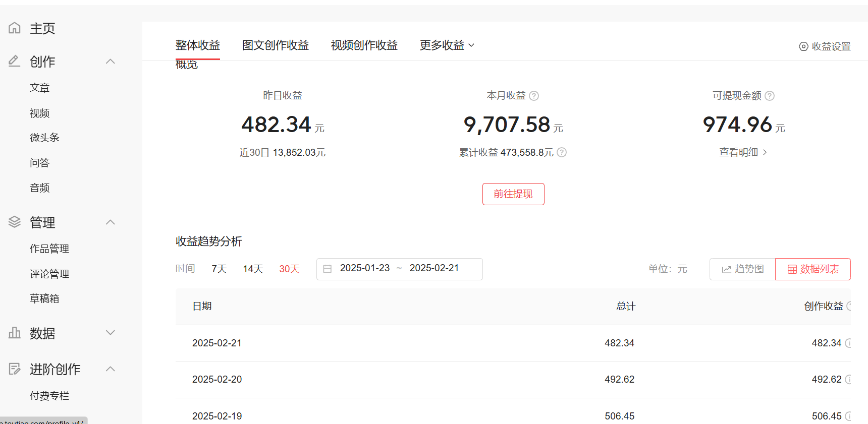This screenshot has width=868, height=424.
Task: Switch to 数据列表 view
Action: point(813,269)
